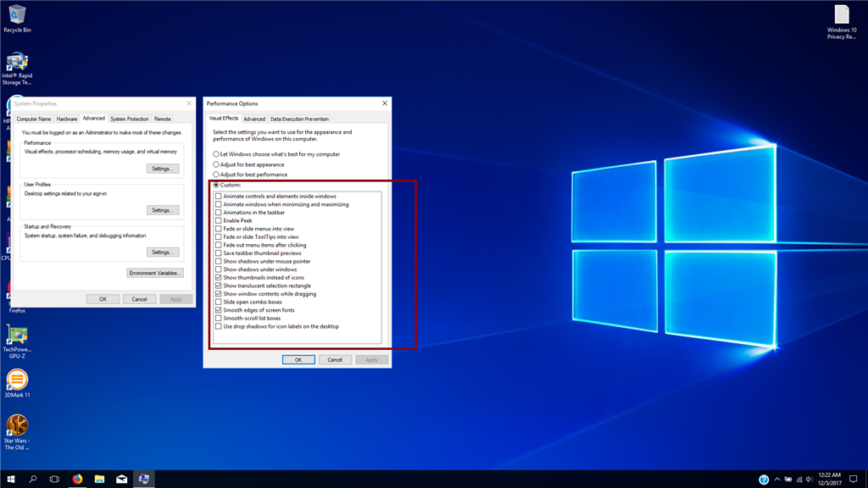The width and height of the screenshot is (868, 488).
Task: Open File Explorer from the taskbar
Action: (100, 480)
